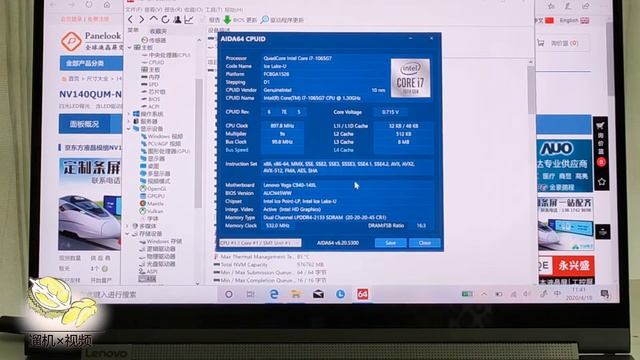Open the user icon in AIDA64 toolbar

pyautogui.click(x=177, y=19)
